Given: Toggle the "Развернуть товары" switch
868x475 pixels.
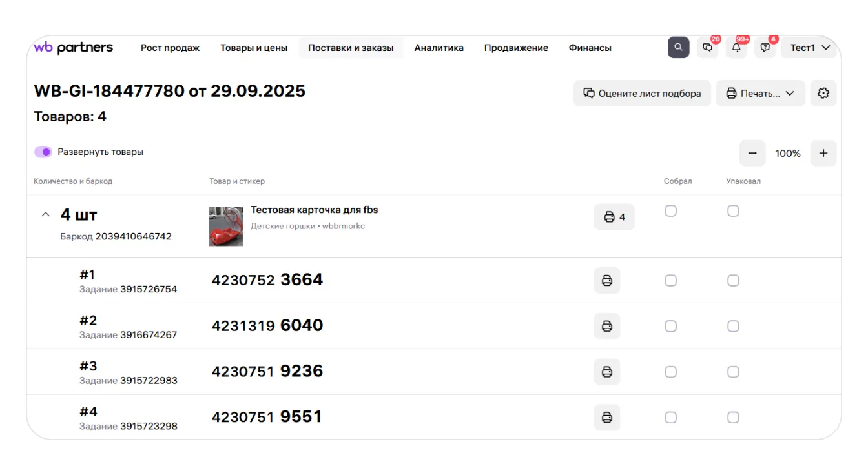Looking at the screenshot, I should click(x=43, y=152).
